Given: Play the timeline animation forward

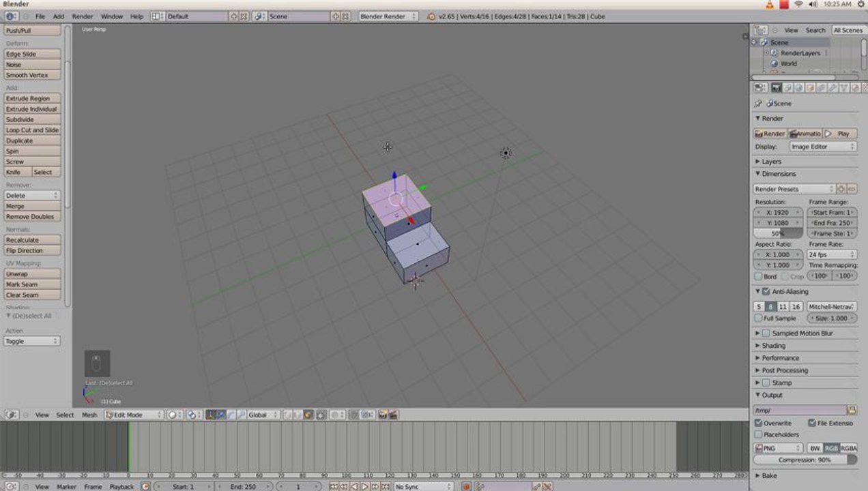Looking at the screenshot, I should tap(364, 486).
